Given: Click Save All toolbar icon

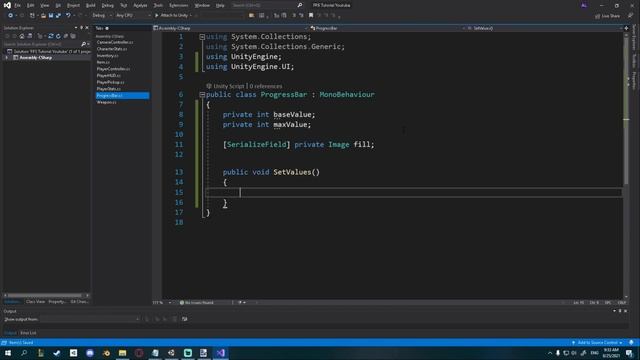Looking at the screenshot, I should coord(58,16).
